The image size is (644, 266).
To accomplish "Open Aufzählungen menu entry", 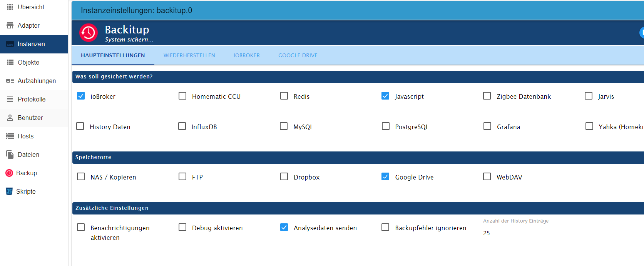I will pyautogui.click(x=34, y=81).
